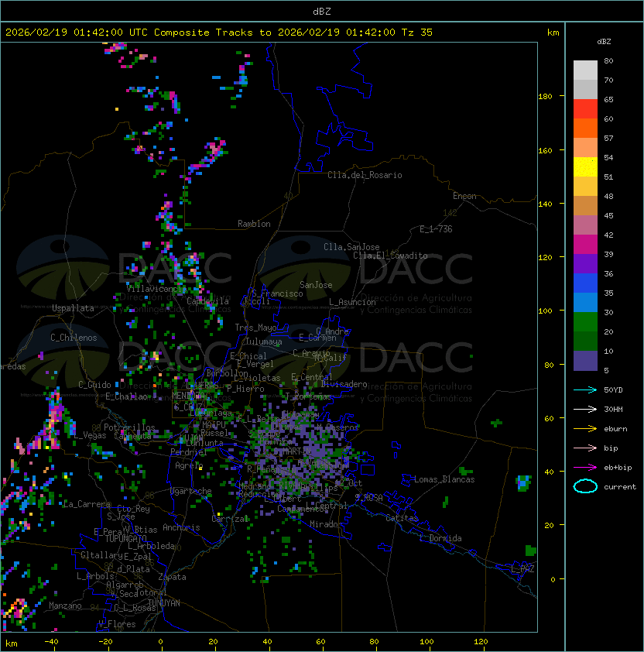
Task: Click the 'Encon' map label
Action: pos(464,196)
